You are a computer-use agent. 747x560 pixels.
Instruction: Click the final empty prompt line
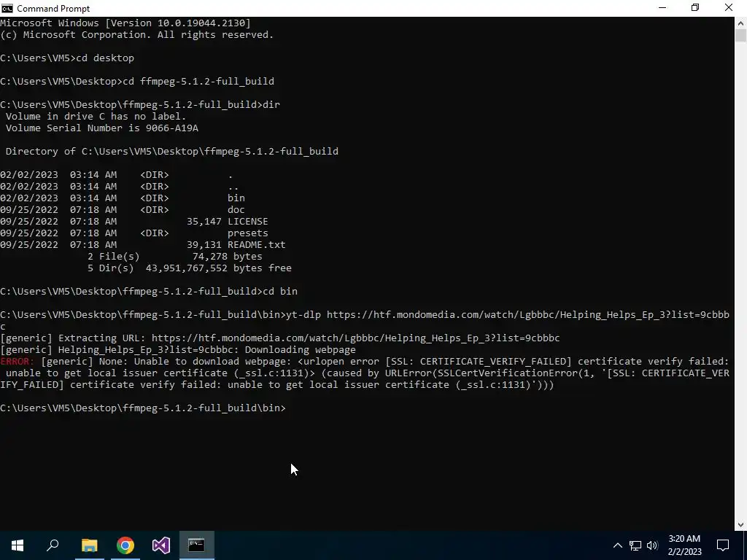(x=143, y=408)
